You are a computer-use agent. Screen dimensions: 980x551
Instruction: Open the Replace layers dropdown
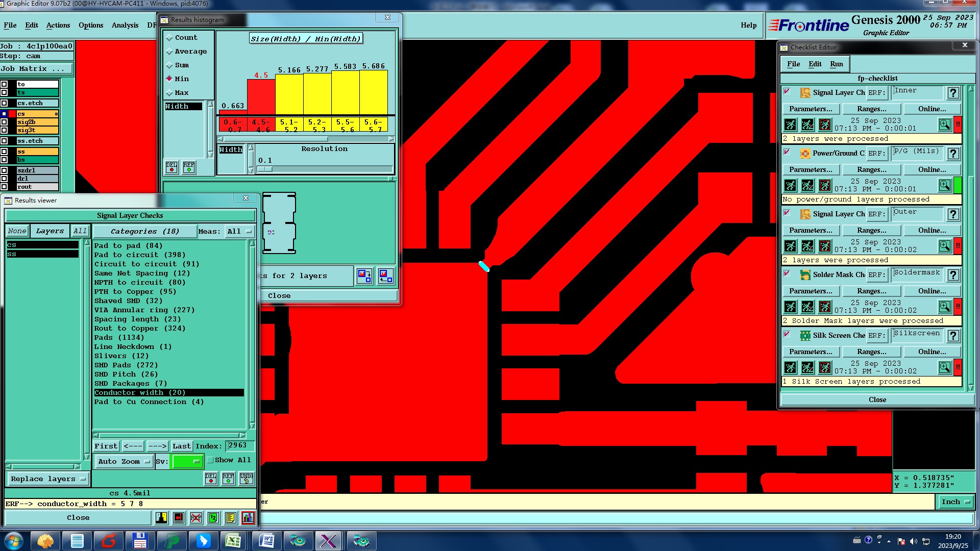47,479
